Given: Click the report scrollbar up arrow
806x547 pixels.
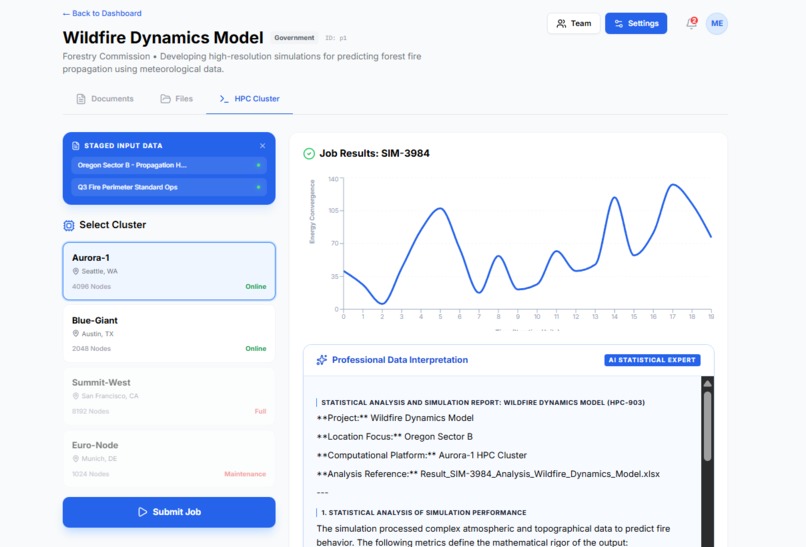Looking at the screenshot, I should (x=707, y=384).
